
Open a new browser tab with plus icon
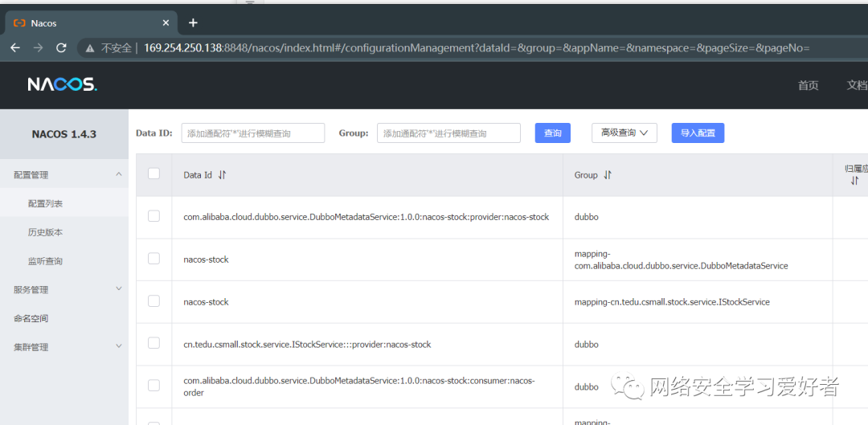(x=193, y=22)
